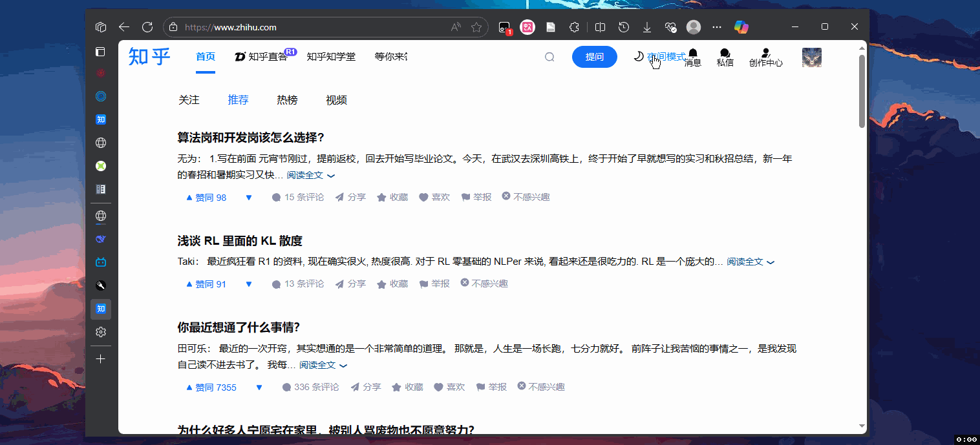Expand 阅读全文 on 你最近想通了什么事情 post
Viewport: 980px width, 445px height.
[x=323, y=365]
